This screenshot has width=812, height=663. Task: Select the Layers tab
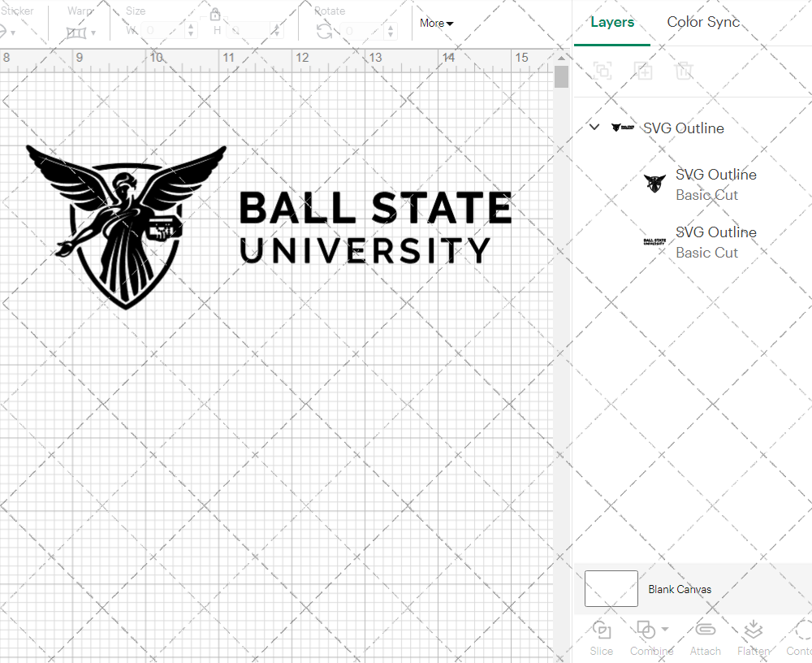(612, 22)
